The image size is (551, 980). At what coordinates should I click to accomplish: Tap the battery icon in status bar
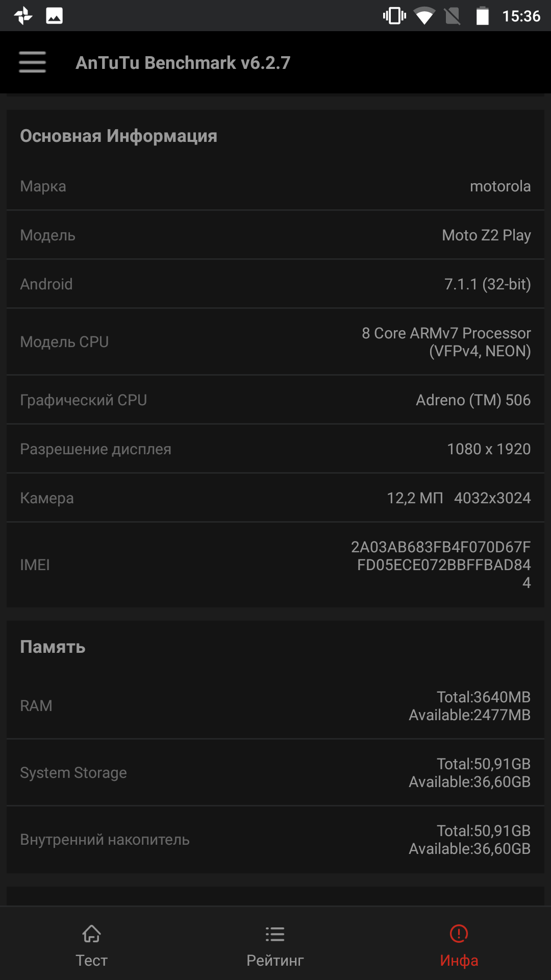(x=482, y=16)
